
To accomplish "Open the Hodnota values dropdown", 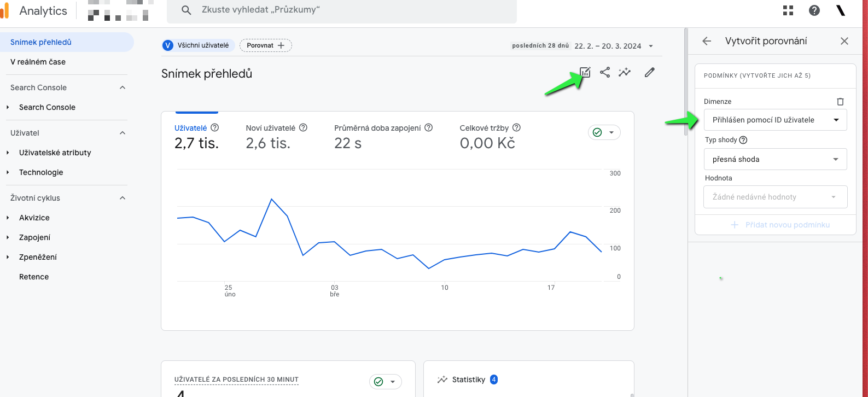I will click(775, 197).
